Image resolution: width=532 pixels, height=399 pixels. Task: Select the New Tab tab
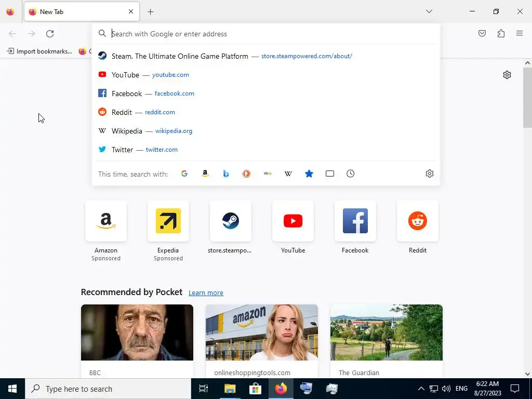click(82, 11)
